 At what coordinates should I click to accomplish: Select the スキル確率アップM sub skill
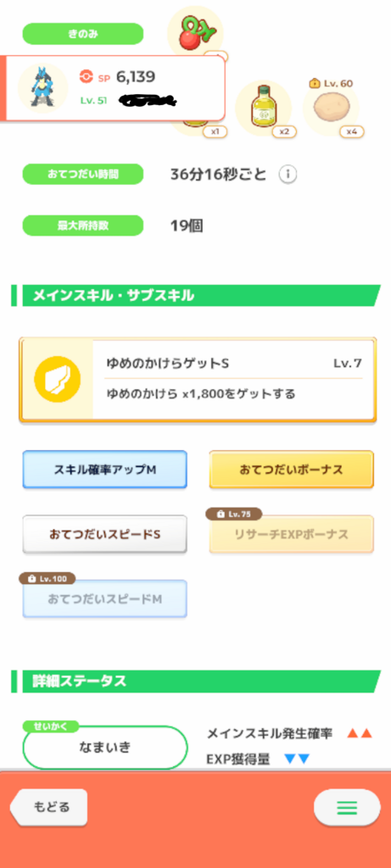pos(104,470)
